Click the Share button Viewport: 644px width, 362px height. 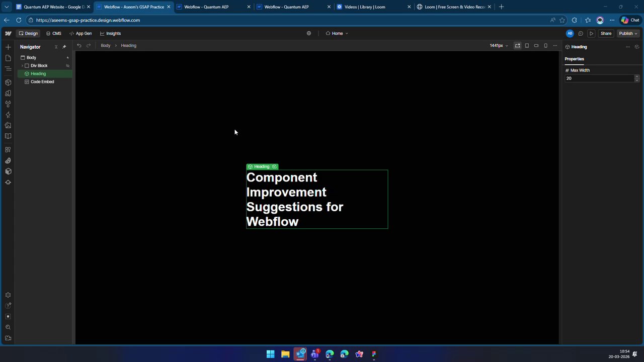tap(606, 33)
